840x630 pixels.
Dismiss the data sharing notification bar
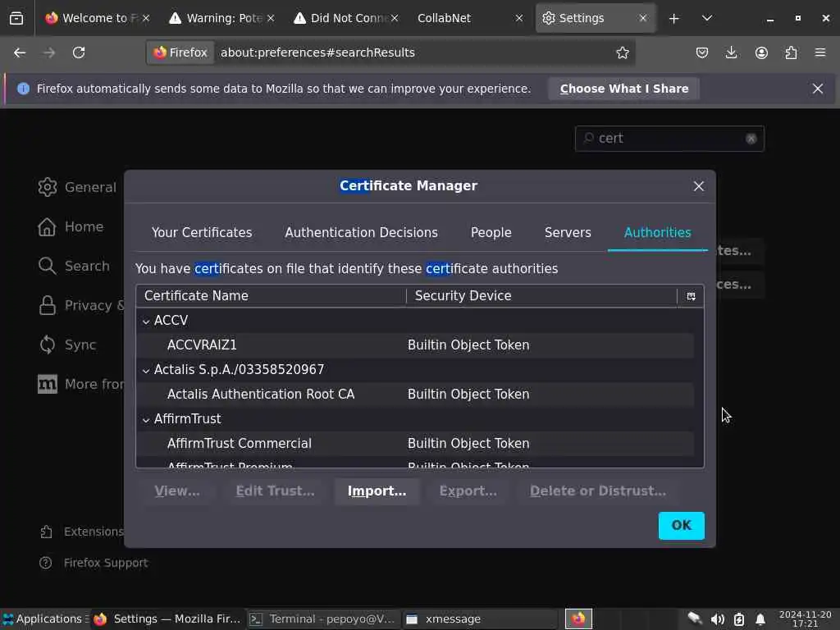click(818, 89)
